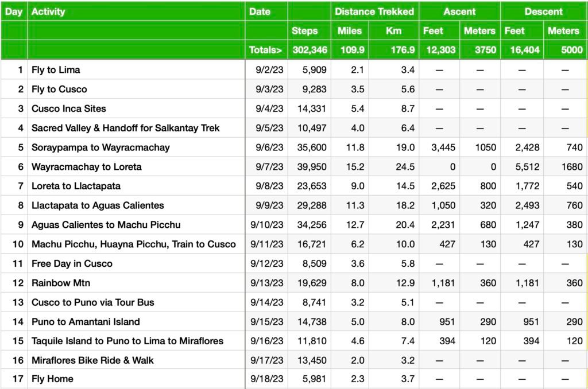Click day number 17 cell

coord(14,379)
